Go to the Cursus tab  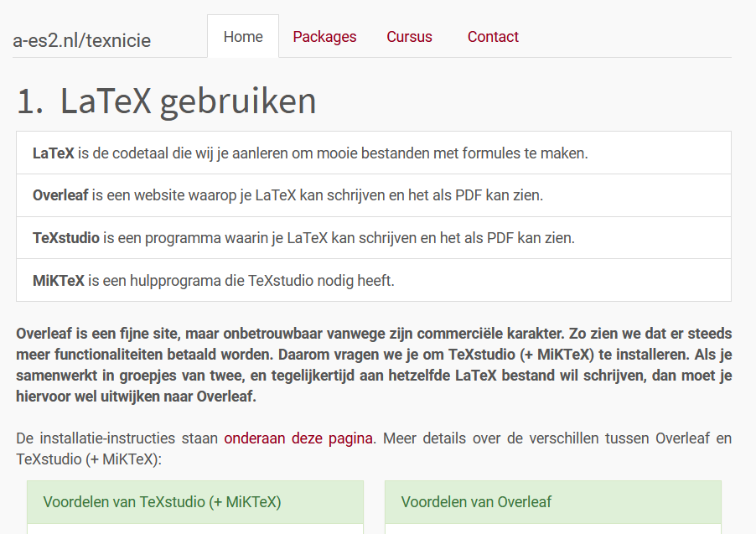click(409, 37)
